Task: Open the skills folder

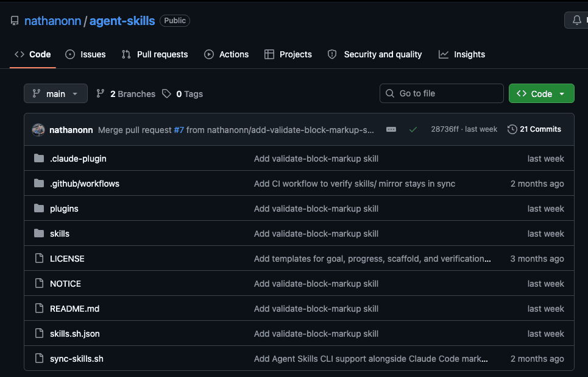Action: 60,234
